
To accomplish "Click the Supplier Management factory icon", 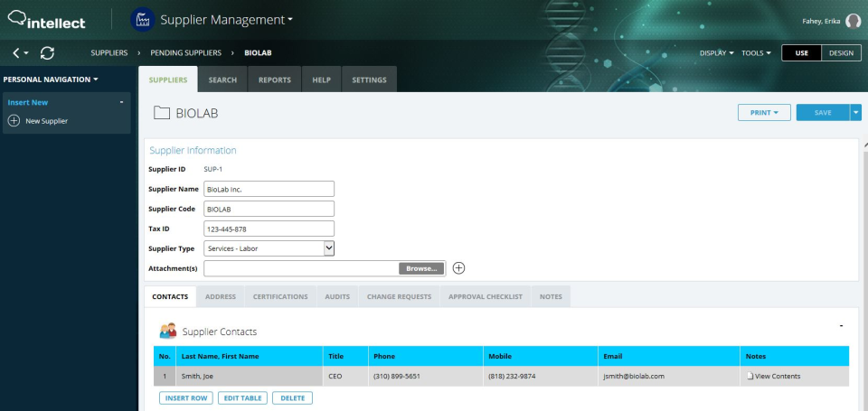I will pos(142,20).
